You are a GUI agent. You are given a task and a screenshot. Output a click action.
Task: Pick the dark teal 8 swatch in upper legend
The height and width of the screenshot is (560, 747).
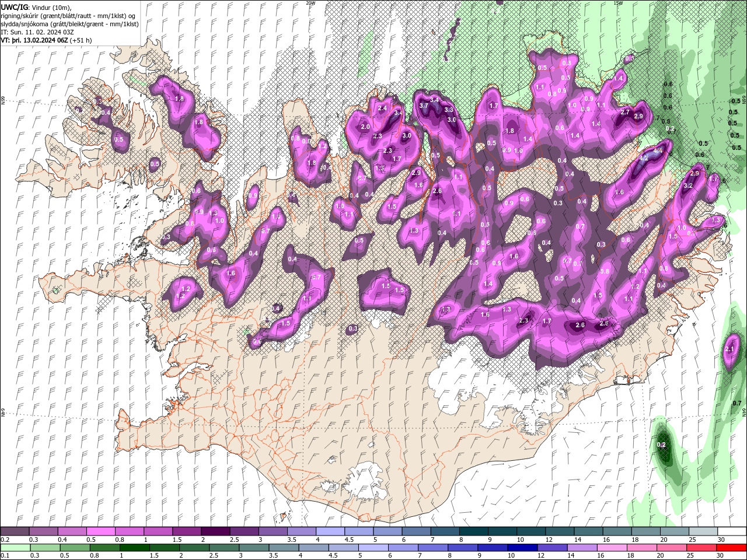pyautogui.click(x=474, y=531)
